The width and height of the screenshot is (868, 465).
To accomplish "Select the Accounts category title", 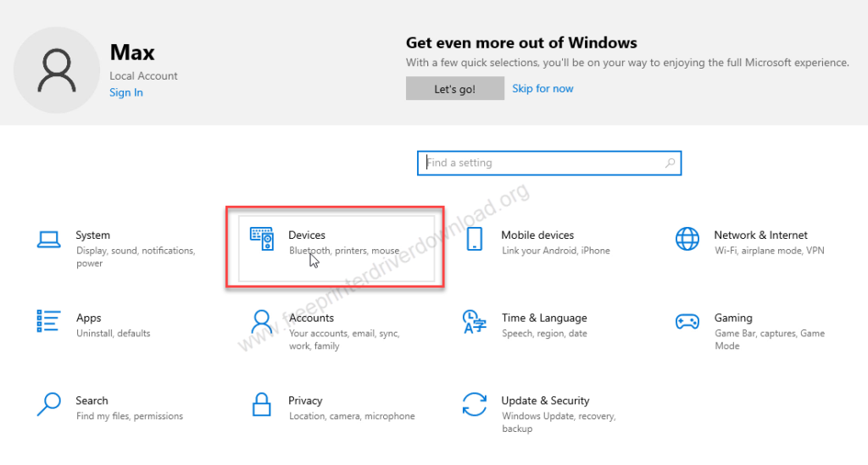I will (x=311, y=318).
